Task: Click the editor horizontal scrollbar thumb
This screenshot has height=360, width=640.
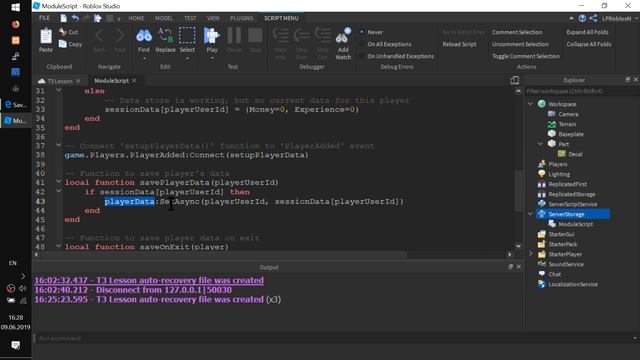Action: click(x=224, y=254)
